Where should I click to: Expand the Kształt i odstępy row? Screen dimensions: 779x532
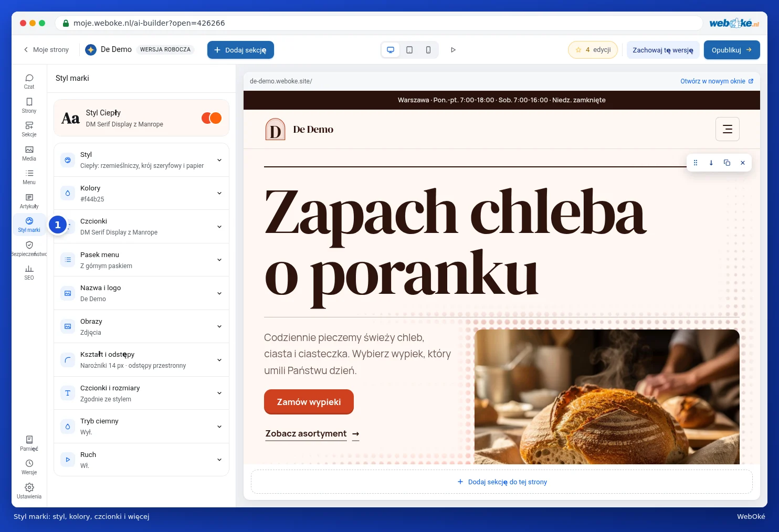click(x=142, y=360)
